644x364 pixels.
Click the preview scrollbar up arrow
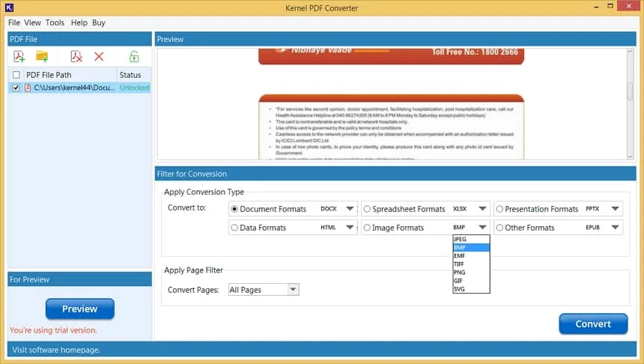coord(630,52)
